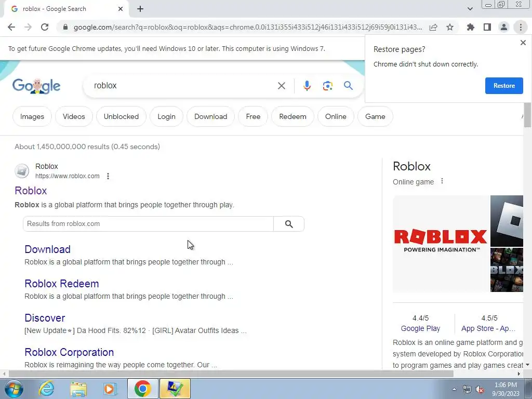This screenshot has width=532, height=399.
Task: Click the blue Restore button
Action: click(x=504, y=86)
